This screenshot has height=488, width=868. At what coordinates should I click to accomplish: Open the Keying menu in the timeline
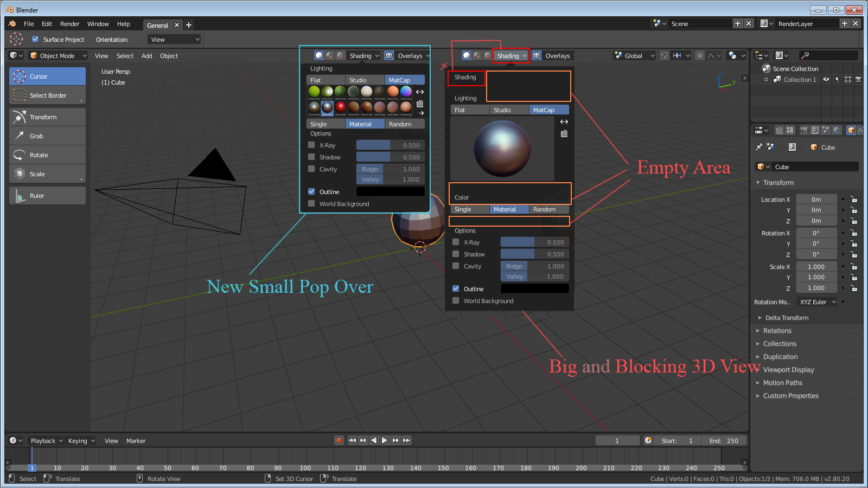click(81, 441)
